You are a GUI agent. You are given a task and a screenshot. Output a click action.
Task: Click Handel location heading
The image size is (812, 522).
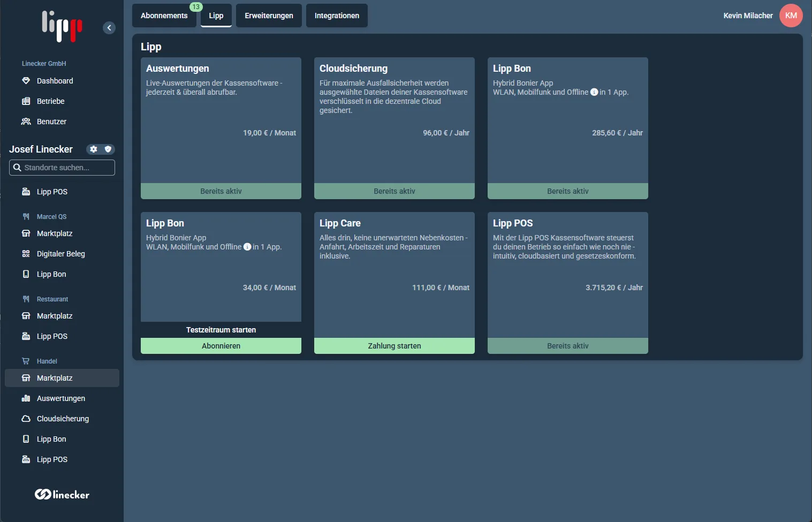[x=47, y=361]
